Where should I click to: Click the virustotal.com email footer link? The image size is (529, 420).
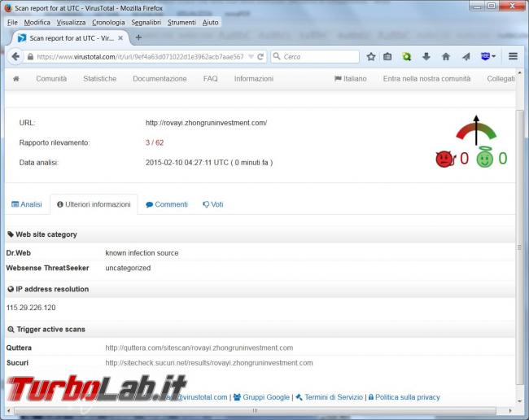[197, 397]
